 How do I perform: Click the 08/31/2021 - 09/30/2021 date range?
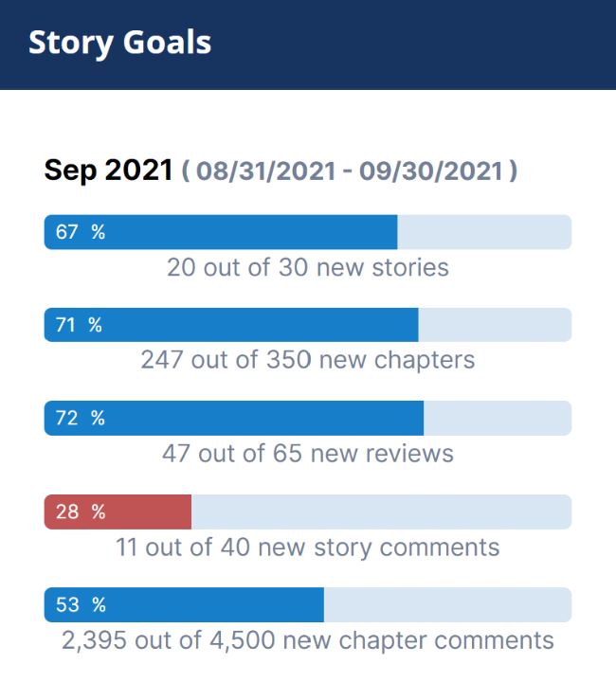pos(350,171)
